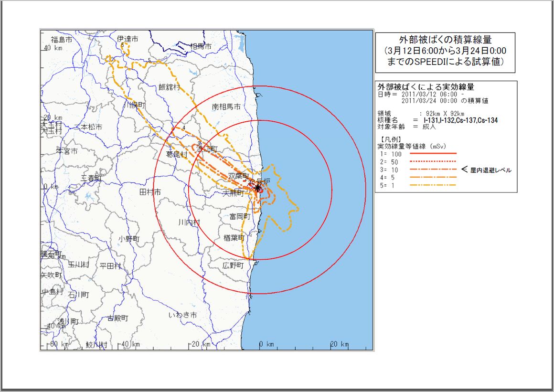Screen dimensions: 554x392
Task: Select the 川内村 label
Action: pos(189,222)
